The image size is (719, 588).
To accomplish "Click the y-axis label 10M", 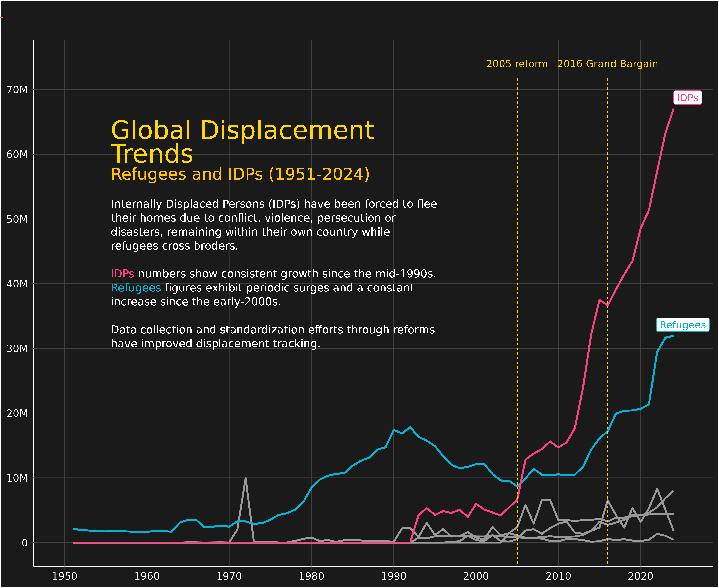I will tap(17, 478).
